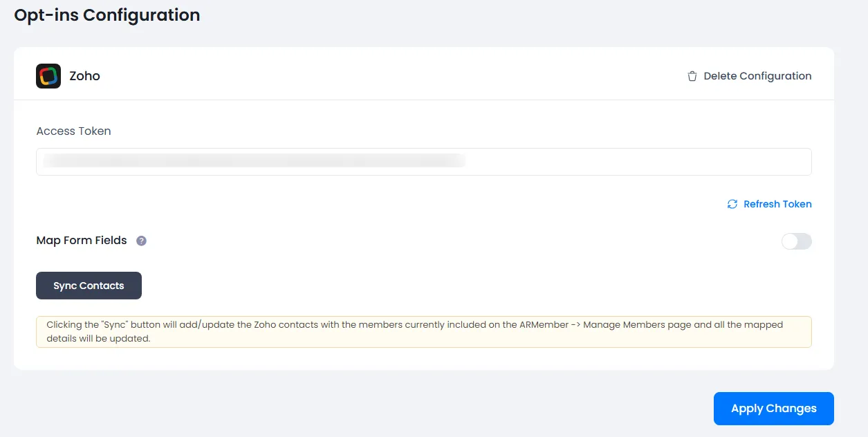Click inside the Access Token field
Screen dimensions: 868x437
pos(423,161)
